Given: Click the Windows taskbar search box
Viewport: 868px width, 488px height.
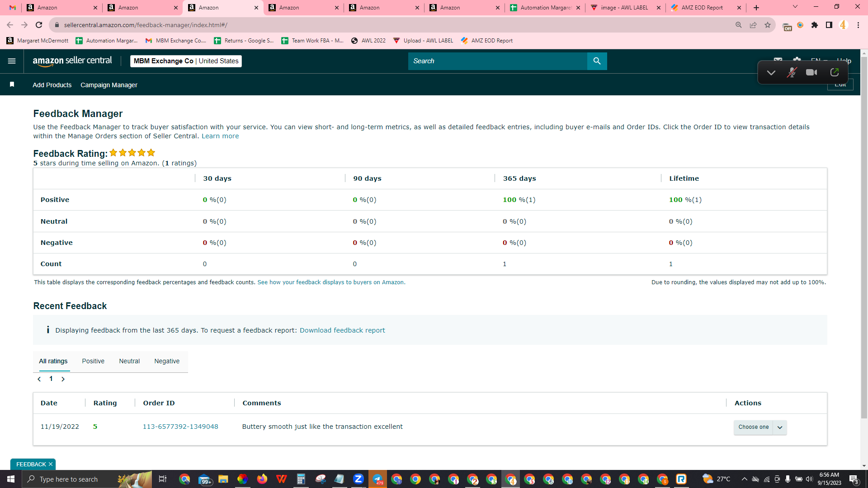Looking at the screenshot, I should tap(86, 479).
